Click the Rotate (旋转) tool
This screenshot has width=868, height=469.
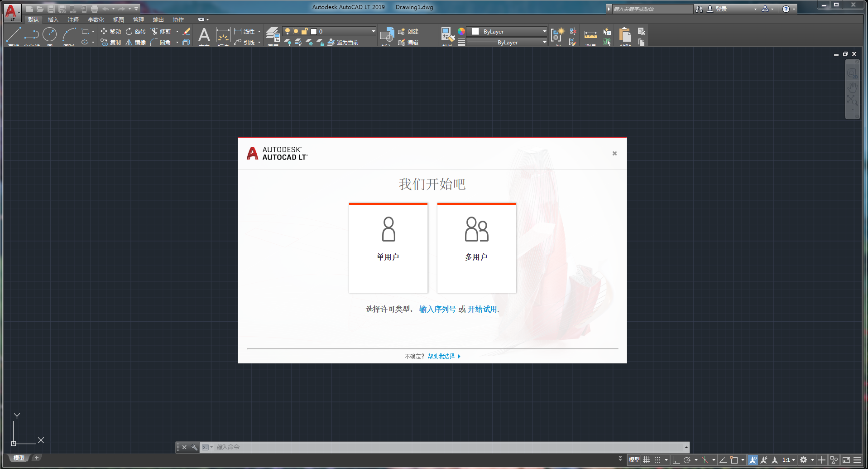point(136,31)
